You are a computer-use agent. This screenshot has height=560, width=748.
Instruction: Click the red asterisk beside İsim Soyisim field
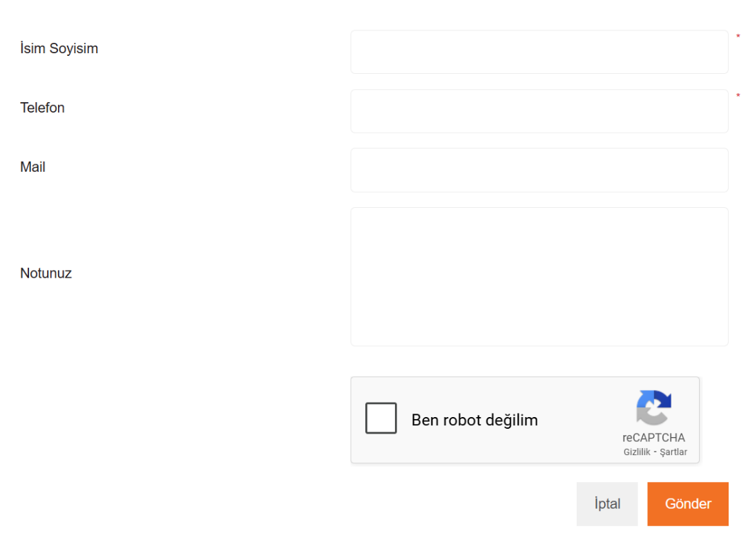click(738, 37)
